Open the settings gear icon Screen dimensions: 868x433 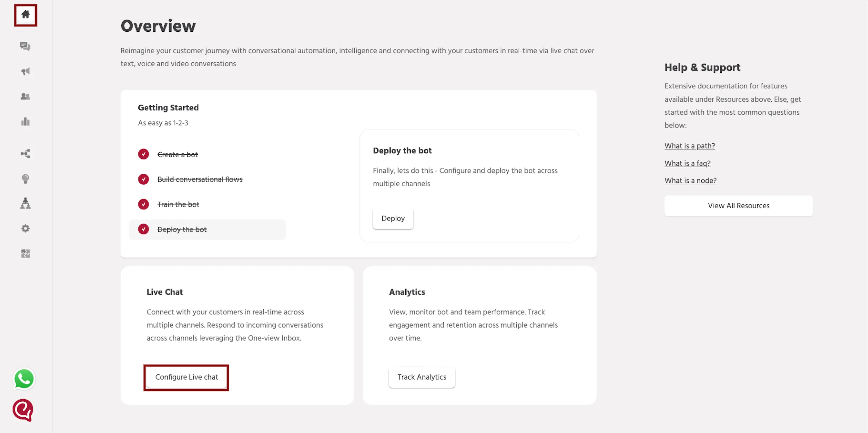click(x=25, y=229)
